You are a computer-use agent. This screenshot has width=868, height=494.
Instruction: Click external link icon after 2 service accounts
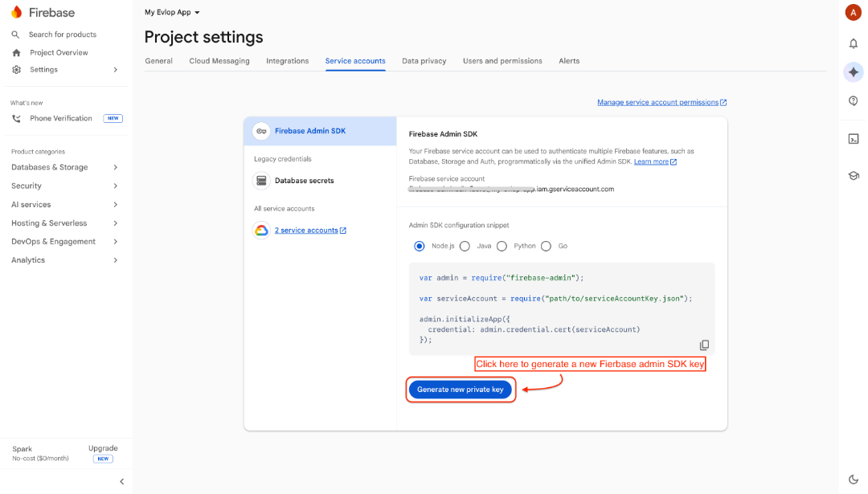(342, 231)
